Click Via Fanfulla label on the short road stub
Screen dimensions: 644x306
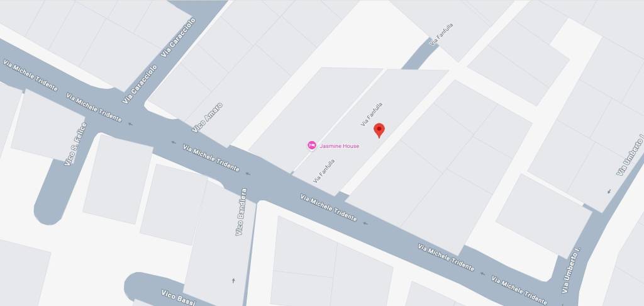(x=441, y=34)
